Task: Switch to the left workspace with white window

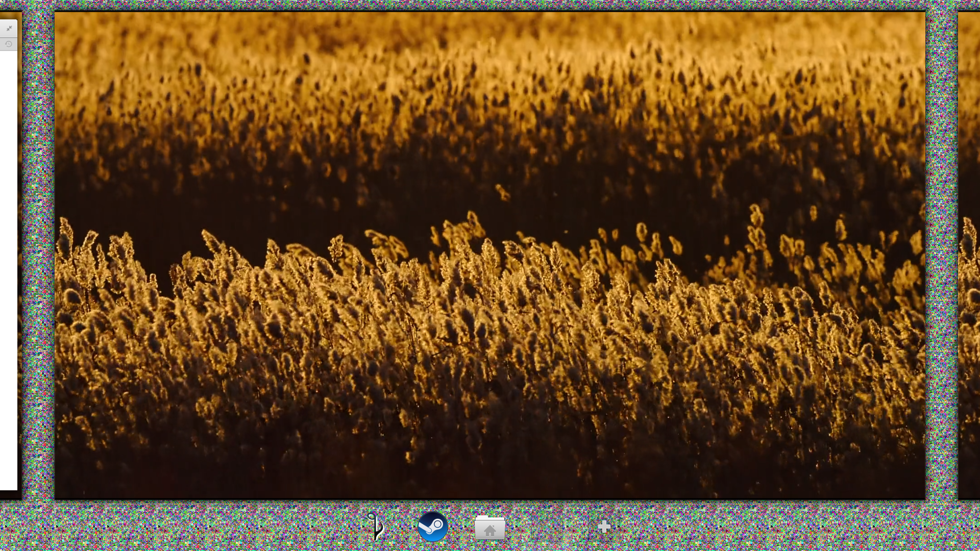Action: (x=10, y=255)
